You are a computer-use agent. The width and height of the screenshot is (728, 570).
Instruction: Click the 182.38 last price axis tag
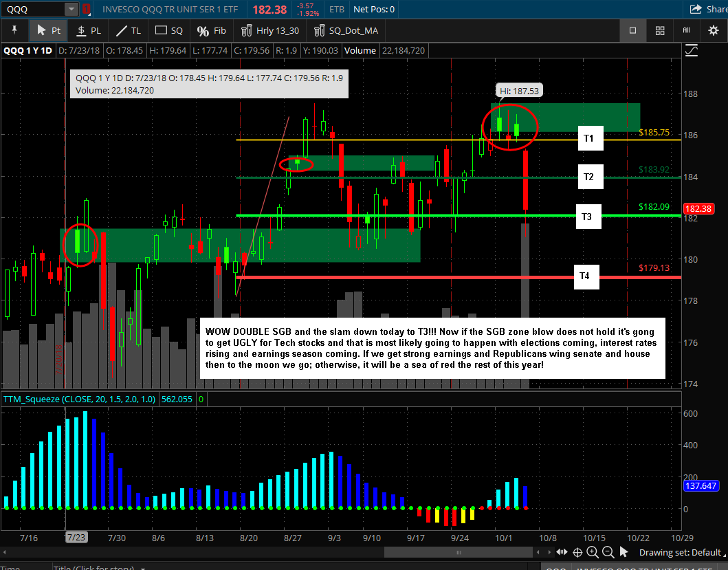[x=698, y=208]
